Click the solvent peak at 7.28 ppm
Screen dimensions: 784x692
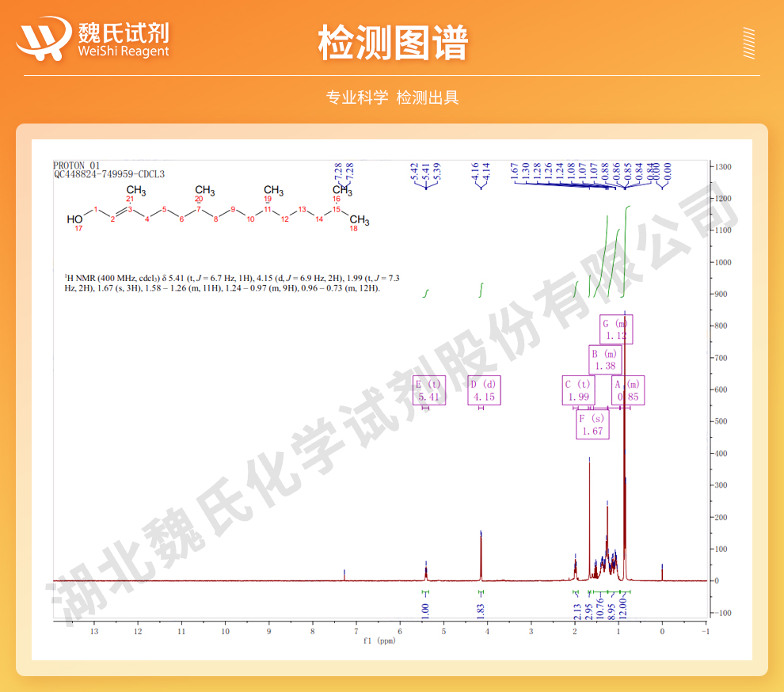pos(344,574)
